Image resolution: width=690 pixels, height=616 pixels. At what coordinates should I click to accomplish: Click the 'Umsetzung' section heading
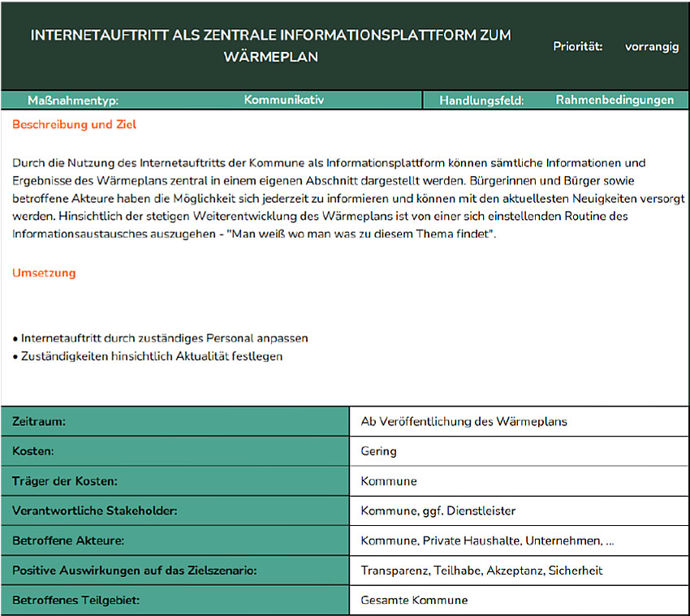pyautogui.click(x=44, y=273)
